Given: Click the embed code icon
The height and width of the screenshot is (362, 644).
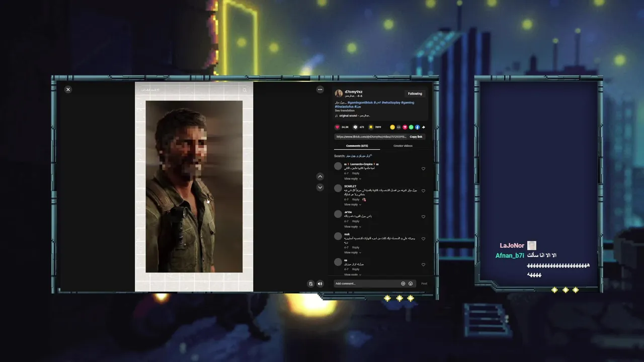Looking at the screenshot, I should pos(398,127).
